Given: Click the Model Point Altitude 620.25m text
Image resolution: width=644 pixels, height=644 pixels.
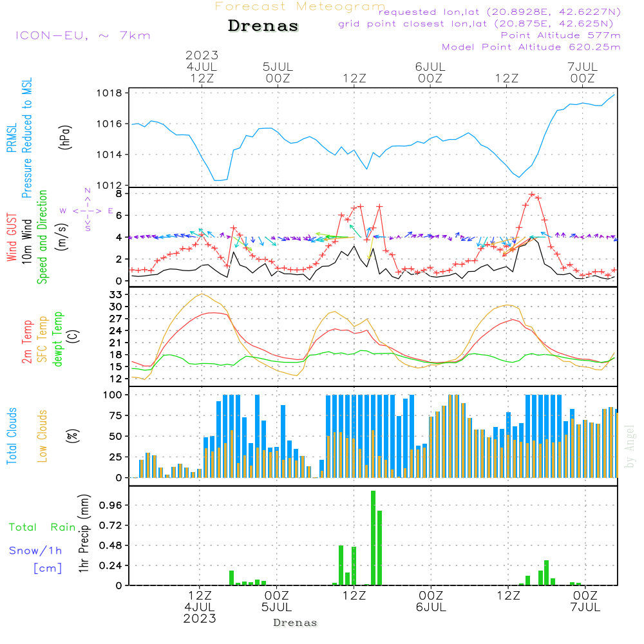Looking at the screenshot, I should point(531,47).
